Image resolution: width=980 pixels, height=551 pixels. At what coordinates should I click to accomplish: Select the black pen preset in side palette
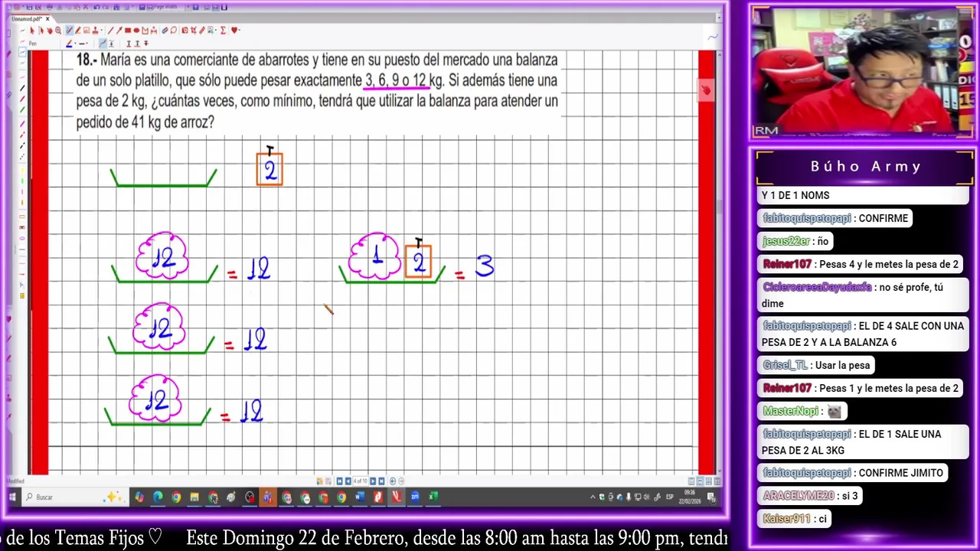pos(22,87)
